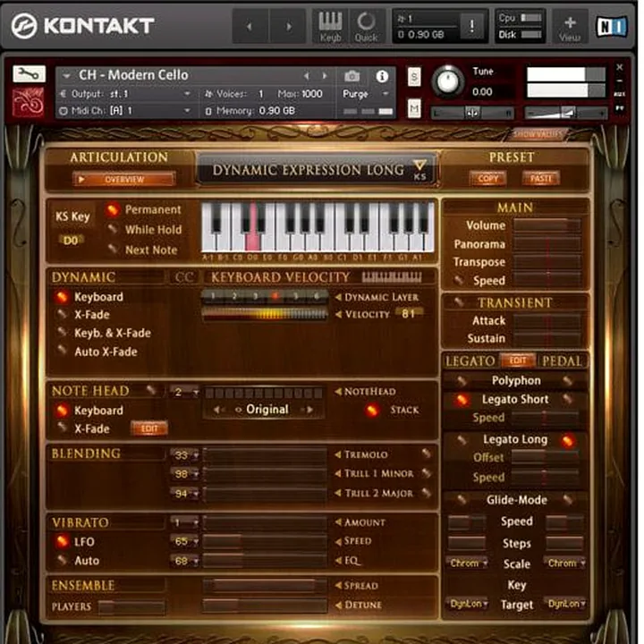
Task: Select next note head right arrow
Action: tap(310, 410)
